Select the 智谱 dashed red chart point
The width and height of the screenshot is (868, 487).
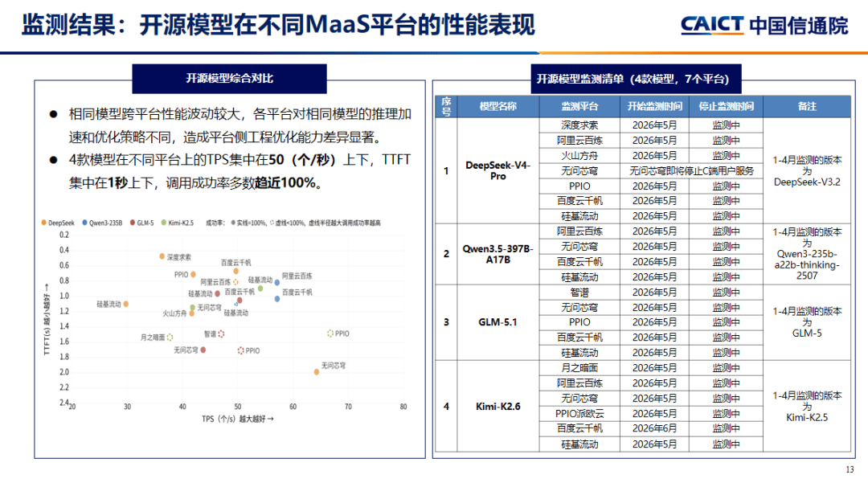click(222, 334)
